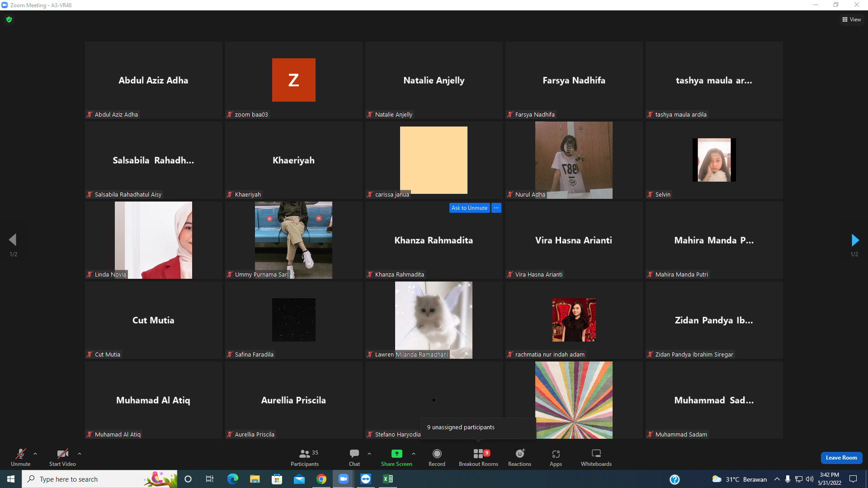This screenshot has height=488, width=868.
Task: Select Selvin's profile picture tile
Action: (714, 160)
